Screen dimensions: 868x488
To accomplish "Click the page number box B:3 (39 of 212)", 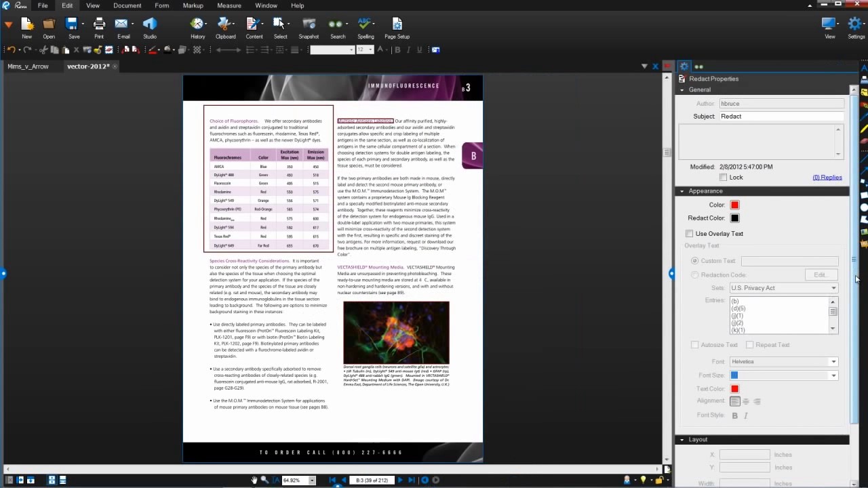I will pyautogui.click(x=373, y=481).
